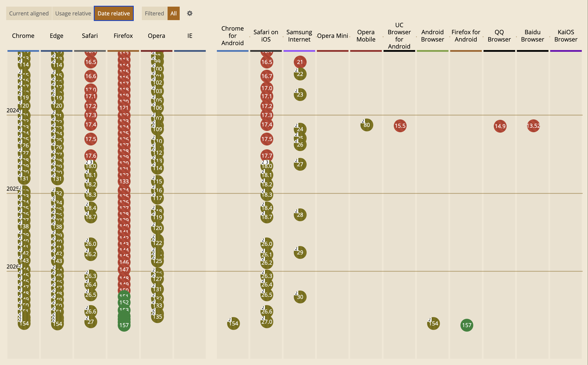Click the Safari desktop column header

[x=90, y=36]
